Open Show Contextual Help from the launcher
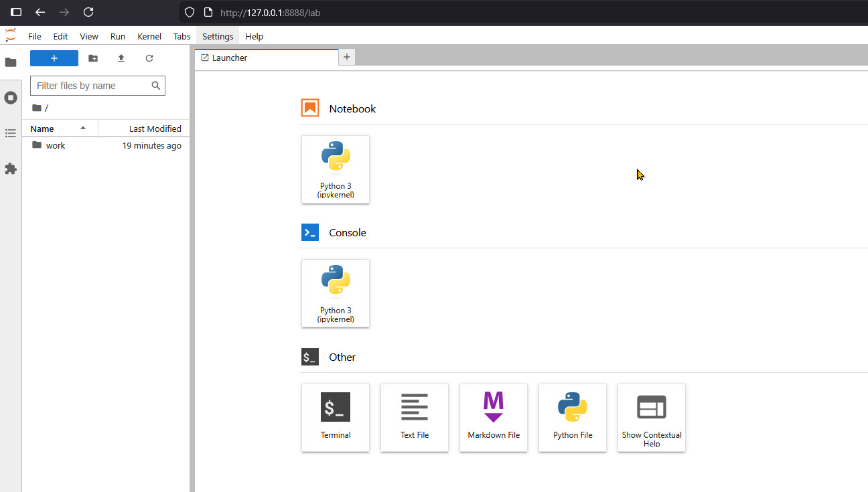The image size is (868, 492). (x=651, y=418)
